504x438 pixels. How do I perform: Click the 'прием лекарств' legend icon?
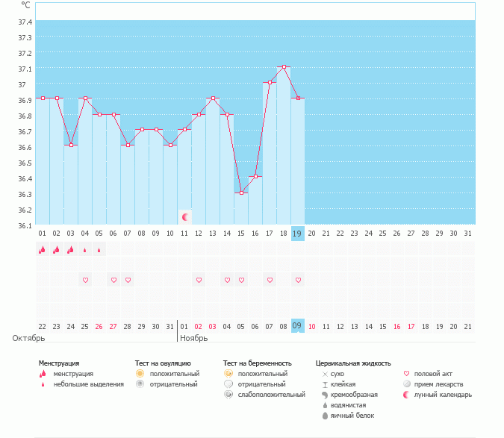(x=406, y=384)
